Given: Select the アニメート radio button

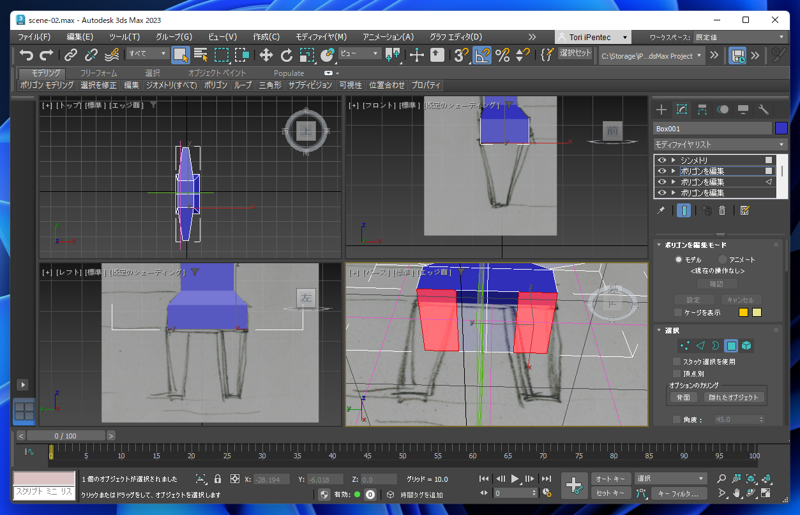Looking at the screenshot, I should pos(722,259).
